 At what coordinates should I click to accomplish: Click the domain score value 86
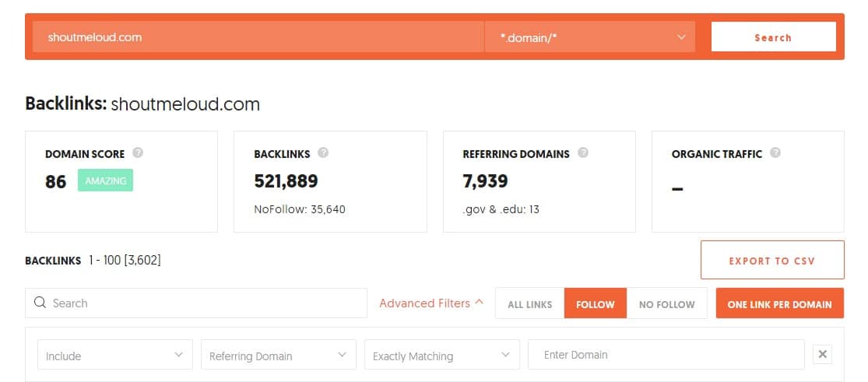point(55,181)
